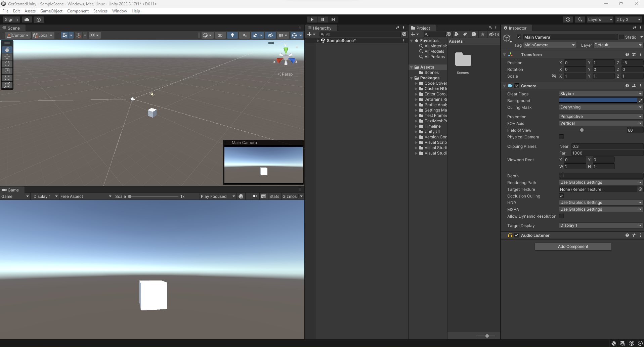Open the Unity cloud services icon
Image resolution: width=644 pixels, height=347 pixels.
(x=27, y=19)
